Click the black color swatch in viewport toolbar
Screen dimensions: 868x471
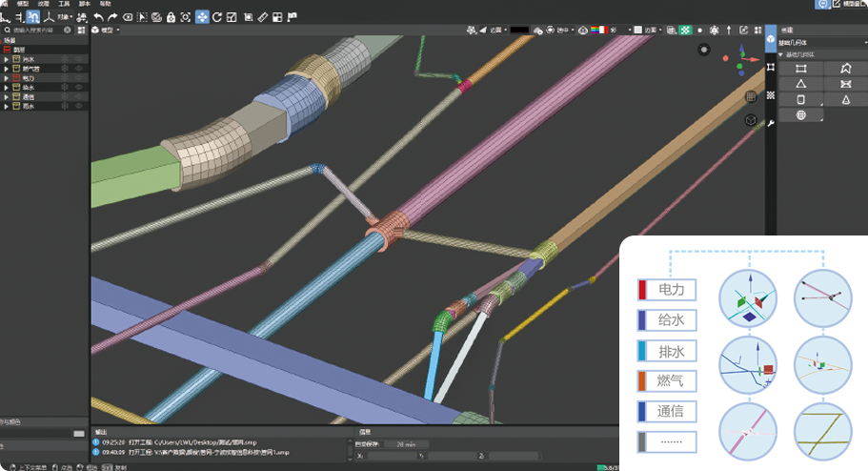click(519, 31)
